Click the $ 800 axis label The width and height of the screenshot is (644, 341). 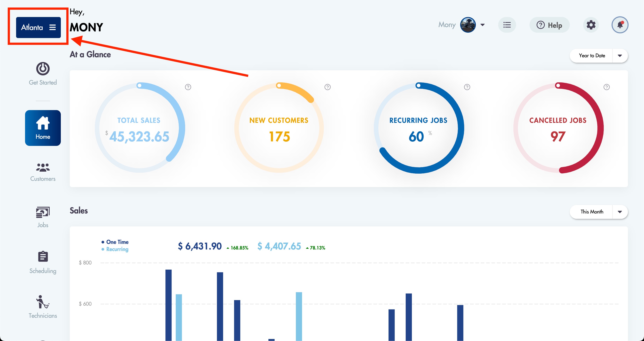pyautogui.click(x=85, y=262)
